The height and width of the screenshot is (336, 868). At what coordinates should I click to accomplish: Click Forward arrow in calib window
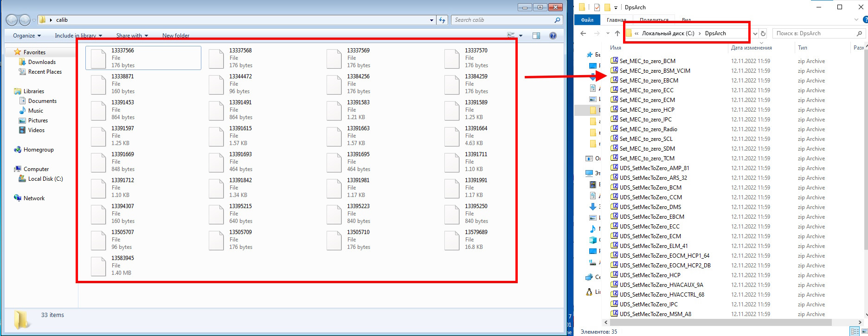[x=25, y=20]
